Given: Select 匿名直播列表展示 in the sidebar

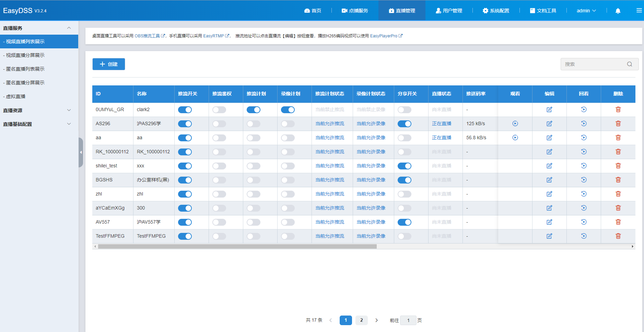Looking at the screenshot, I should [x=39, y=69].
